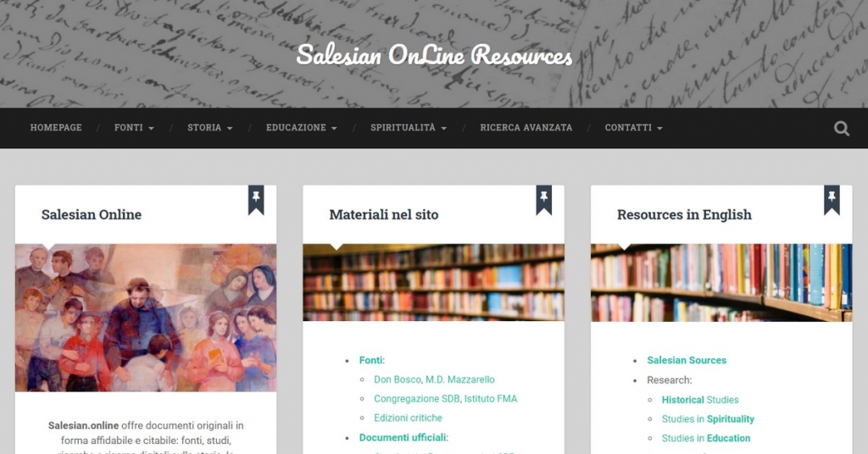Screen dimensions: 868x454
Task: Follow the M.D. Mazzarello link
Action: point(460,379)
